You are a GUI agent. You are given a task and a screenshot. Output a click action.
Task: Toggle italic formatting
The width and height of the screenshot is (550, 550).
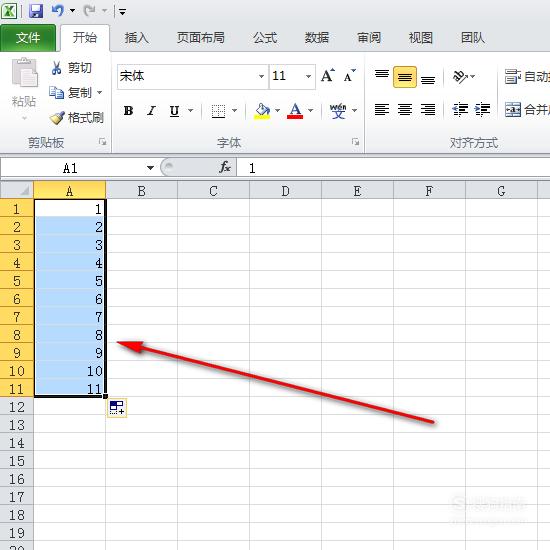click(x=151, y=111)
